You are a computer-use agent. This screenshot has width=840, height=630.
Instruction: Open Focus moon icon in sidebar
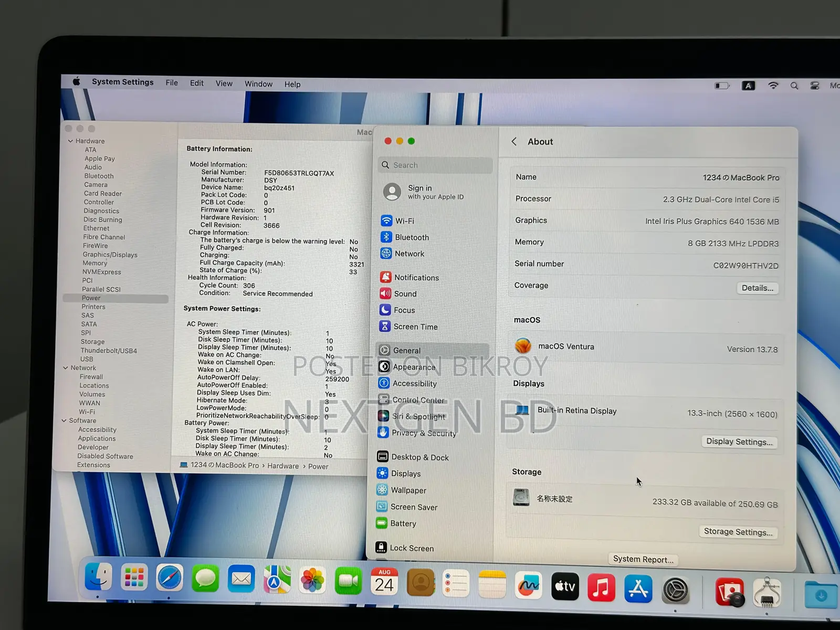click(385, 310)
